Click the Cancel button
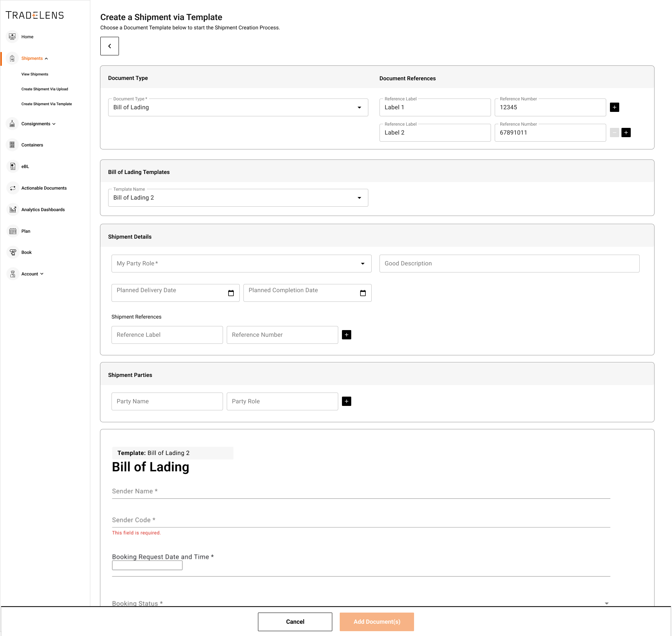Screen dimensions: 672x636 pos(295,622)
